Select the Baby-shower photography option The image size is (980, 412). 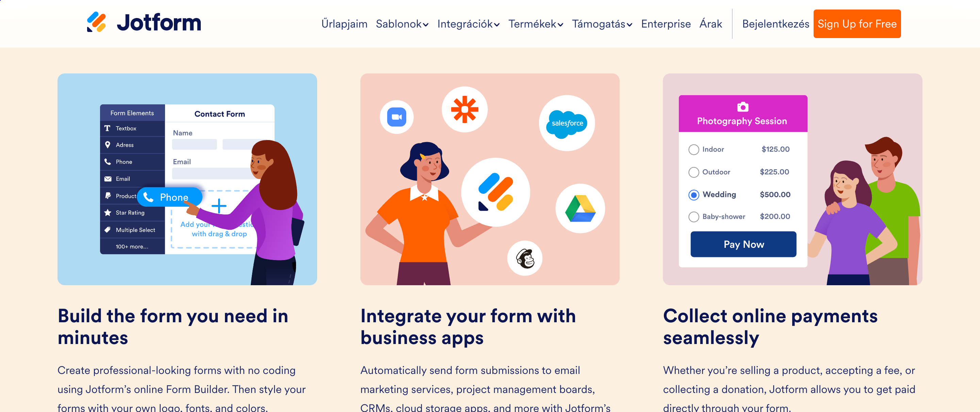tap(694, 217)
